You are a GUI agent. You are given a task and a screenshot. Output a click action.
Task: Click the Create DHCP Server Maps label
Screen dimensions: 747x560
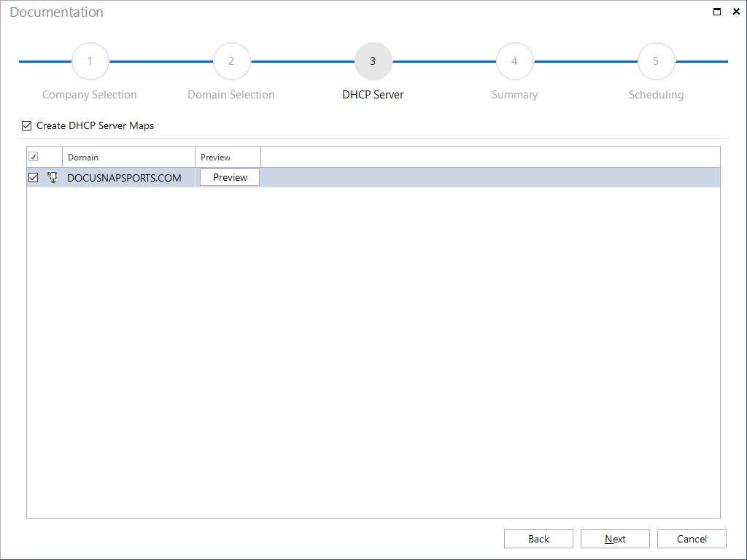click(x=96, y=125)
